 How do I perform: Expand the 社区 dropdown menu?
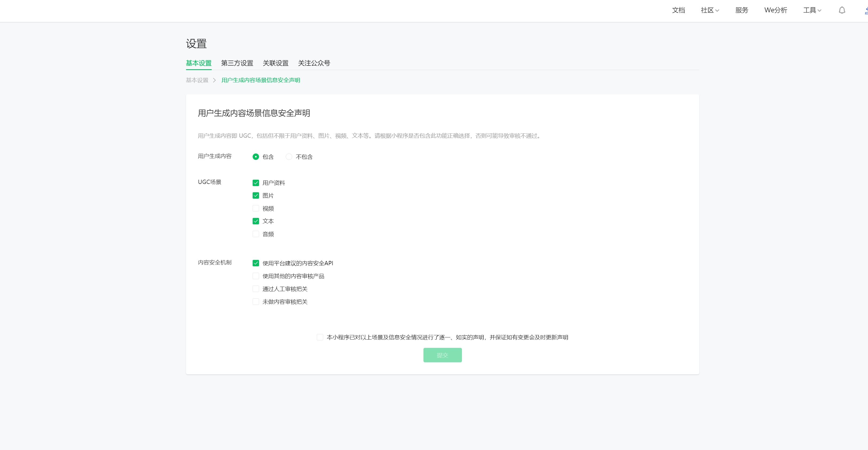(x=710, y=10)
